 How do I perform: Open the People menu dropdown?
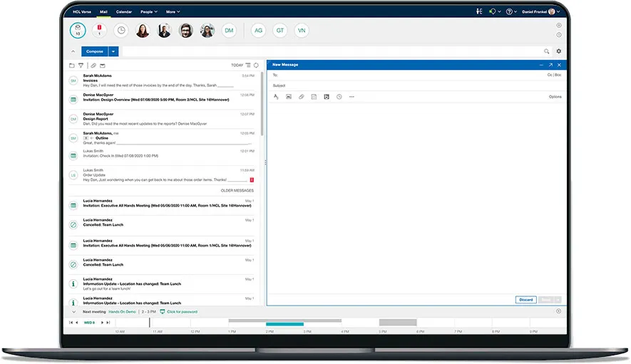149,12
